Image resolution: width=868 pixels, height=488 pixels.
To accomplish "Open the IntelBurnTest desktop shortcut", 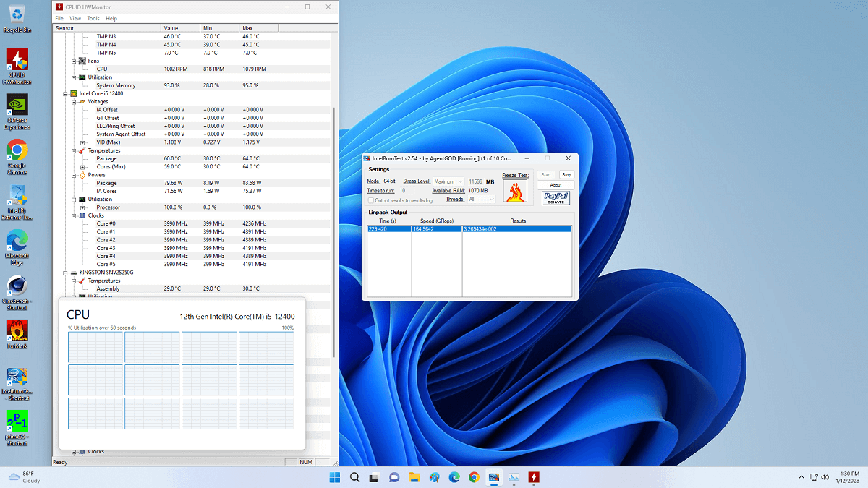I will click(17, 383).
